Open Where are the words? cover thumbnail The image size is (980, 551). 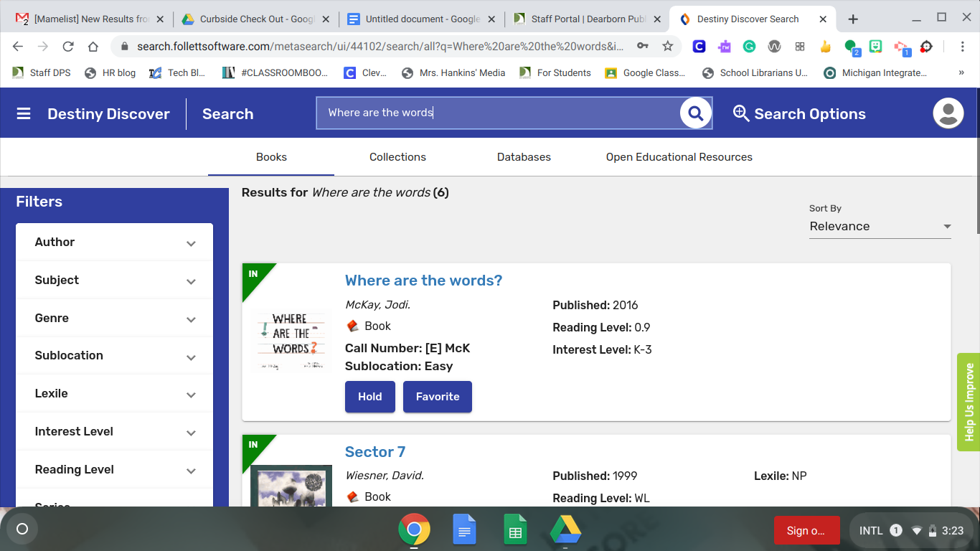tap(291, 339)
